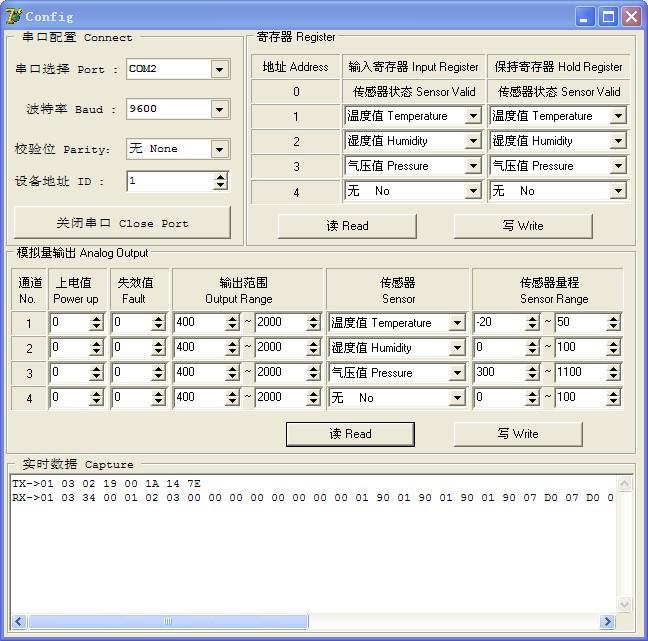Click channel 4 output range 400 field
The image size is (648, 641).
200,398
